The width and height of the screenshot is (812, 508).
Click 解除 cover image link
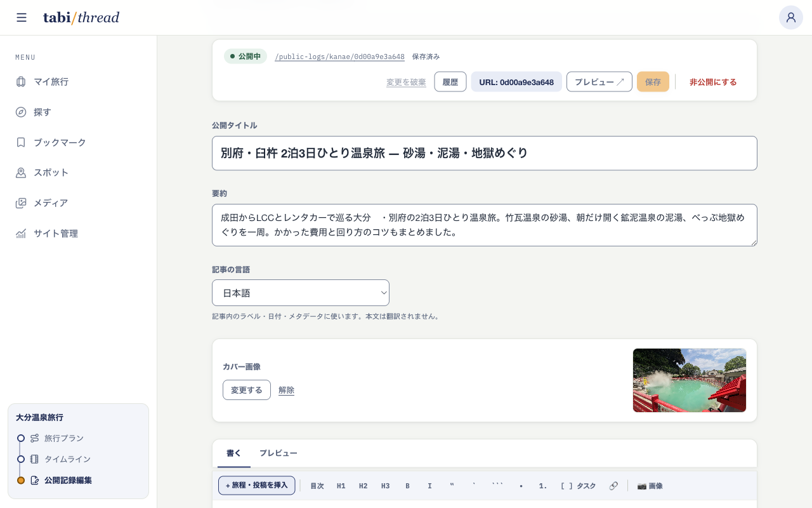(286, 390)
